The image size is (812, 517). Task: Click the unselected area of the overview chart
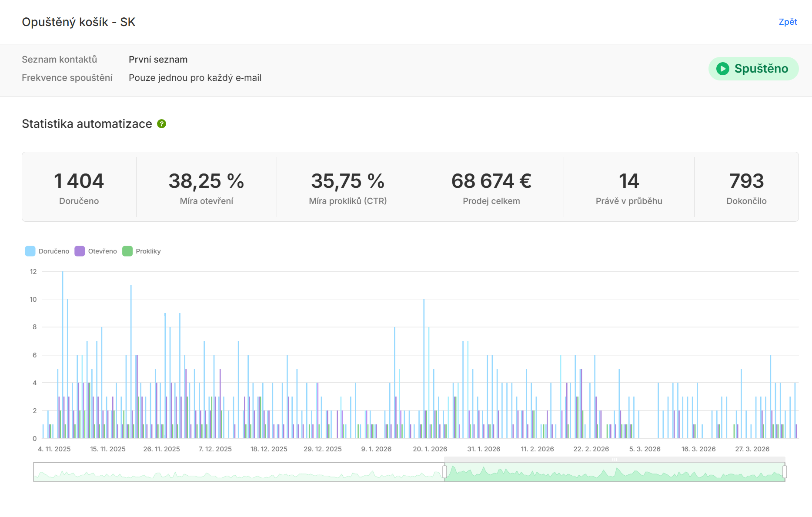[239, 472]
